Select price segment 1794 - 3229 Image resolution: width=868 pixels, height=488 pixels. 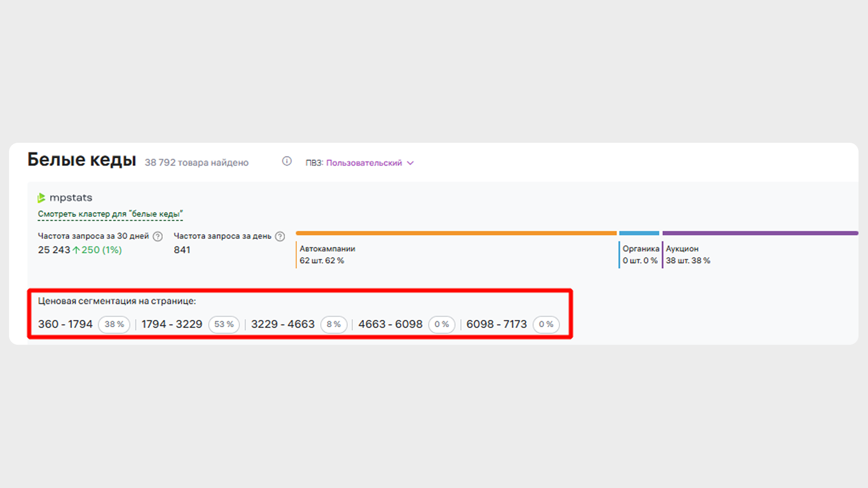[172, 324]
